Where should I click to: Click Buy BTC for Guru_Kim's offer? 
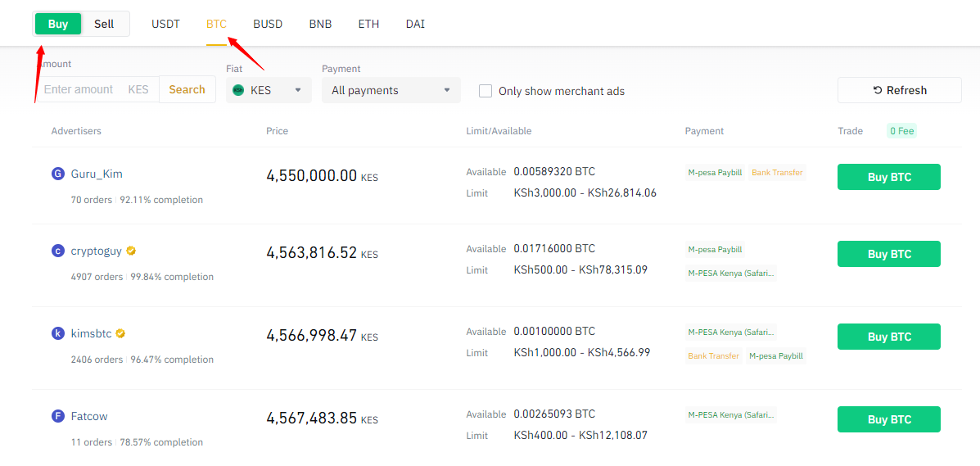point(888,177)
